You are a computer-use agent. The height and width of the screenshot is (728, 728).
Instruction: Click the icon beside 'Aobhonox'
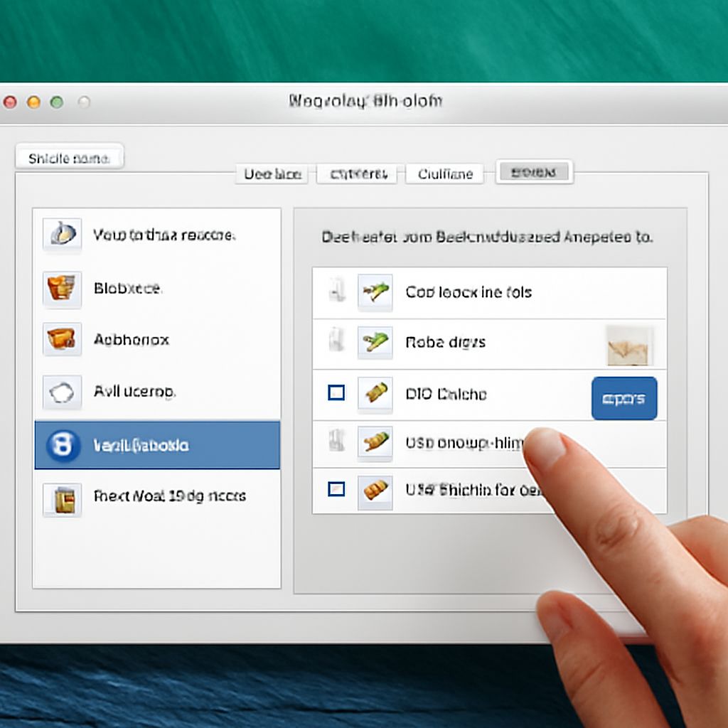point(62,339)
